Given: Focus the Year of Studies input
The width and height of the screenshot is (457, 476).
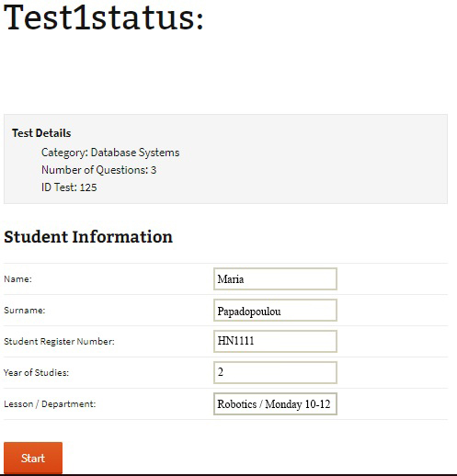Looking at the screenshot, I should tap(275, 372).
